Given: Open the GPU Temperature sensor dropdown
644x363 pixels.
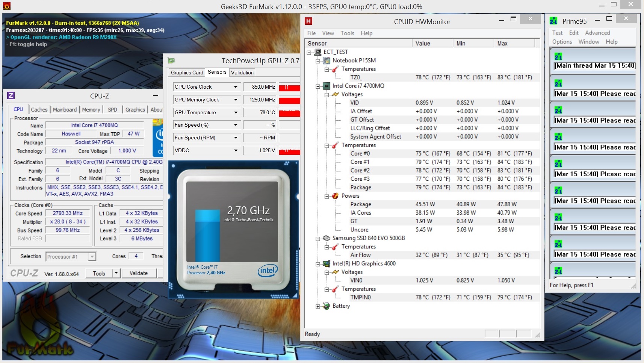Looking at the screenshot, I should (236, 113).
